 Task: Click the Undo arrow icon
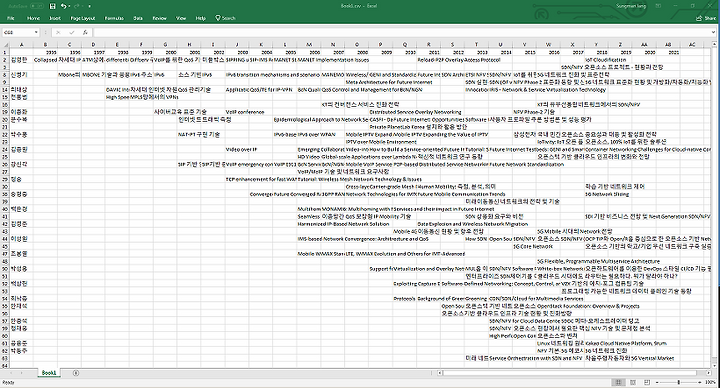[x=63, y=6]
